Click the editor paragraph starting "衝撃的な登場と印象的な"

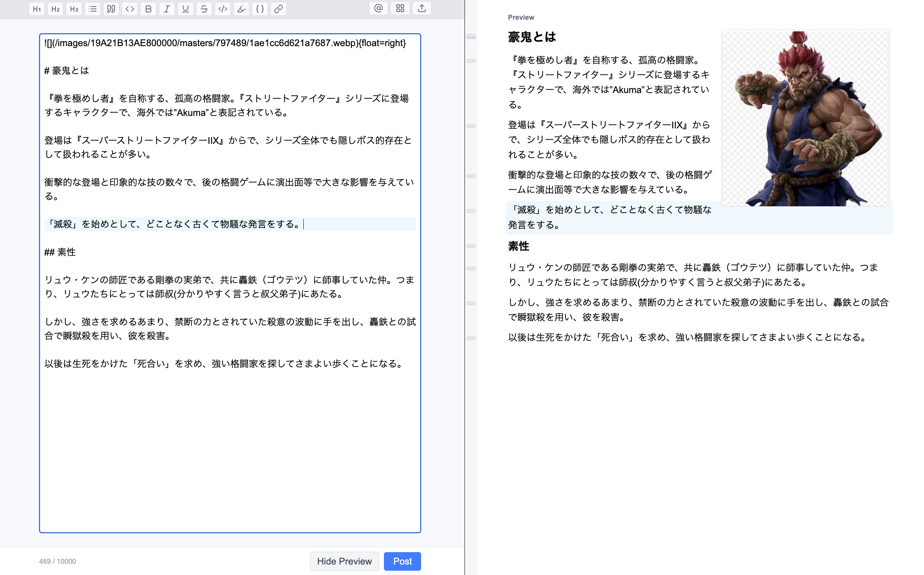pos(230,189)
